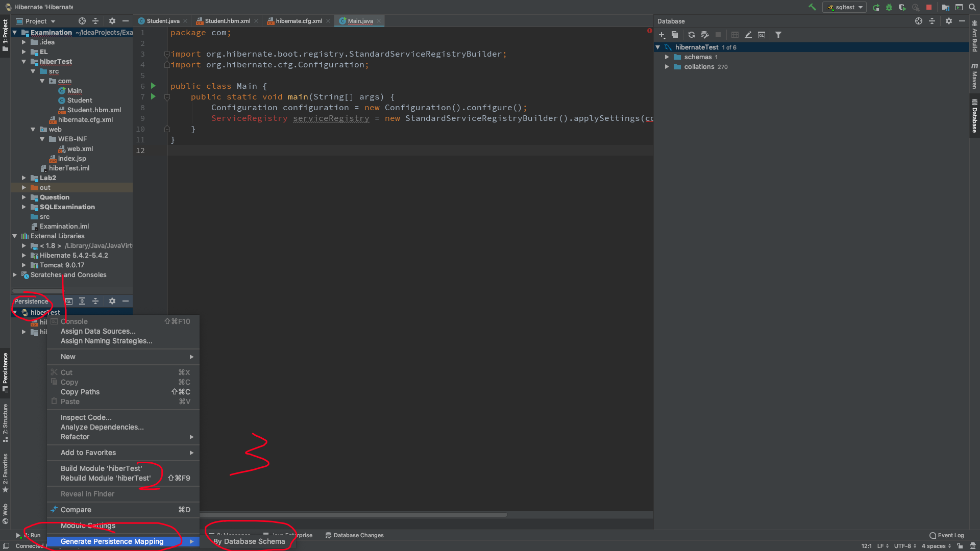Open the Database panel filter icon

[x=778, y=35]
